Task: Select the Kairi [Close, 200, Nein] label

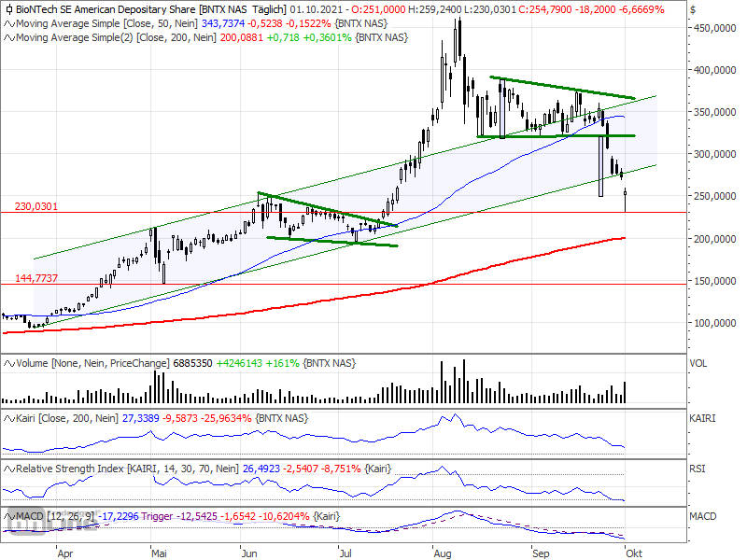Action: [x=66, y=418]
